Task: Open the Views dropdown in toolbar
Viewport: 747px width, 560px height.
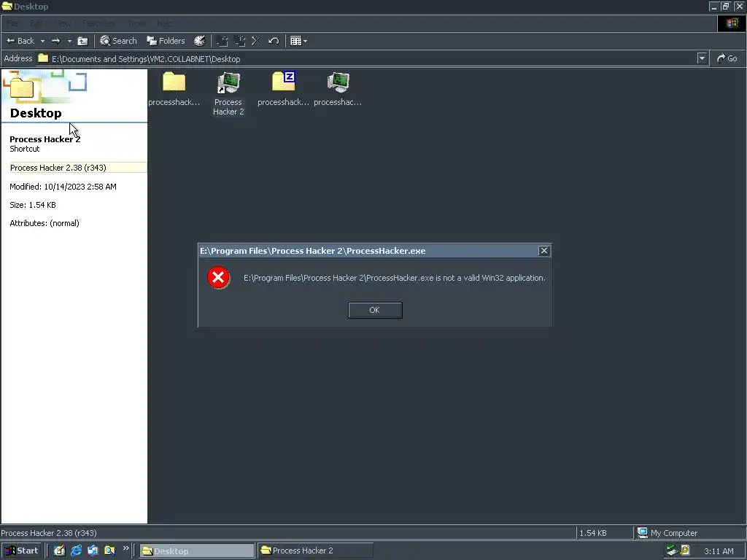Action: tap(298, 41)
